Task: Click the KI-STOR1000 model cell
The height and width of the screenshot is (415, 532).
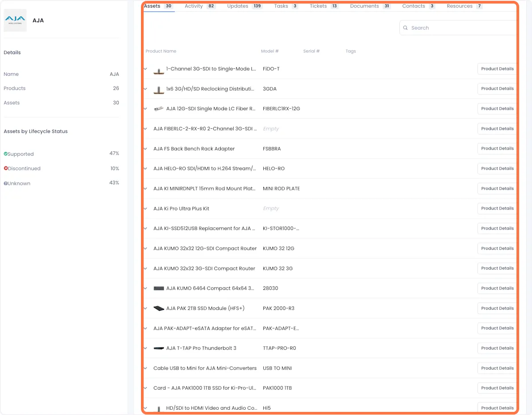Action: [281, 229]
